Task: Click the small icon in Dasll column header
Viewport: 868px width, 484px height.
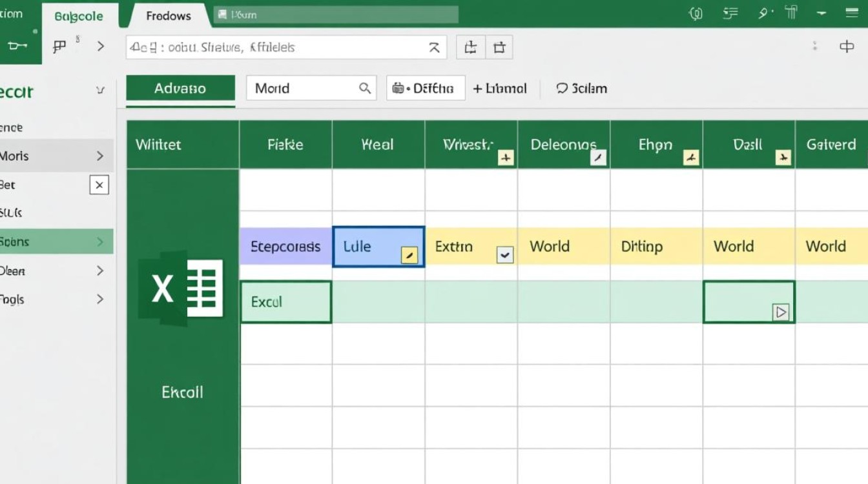Action: [783, 157]
